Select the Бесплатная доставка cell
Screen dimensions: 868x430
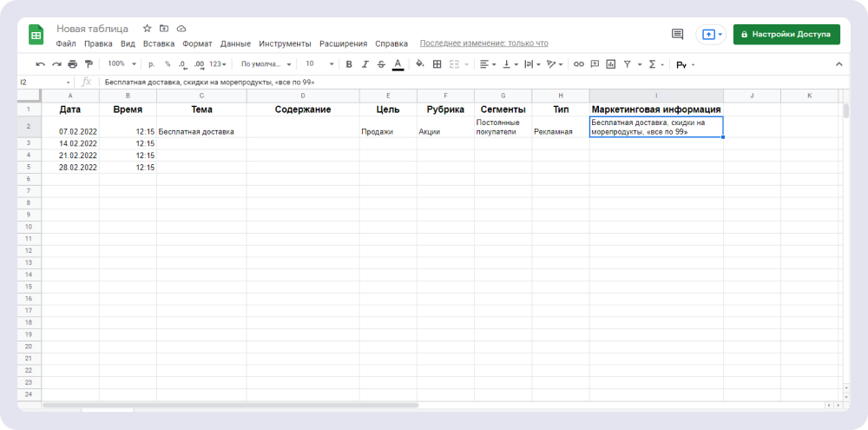point(201,127)
